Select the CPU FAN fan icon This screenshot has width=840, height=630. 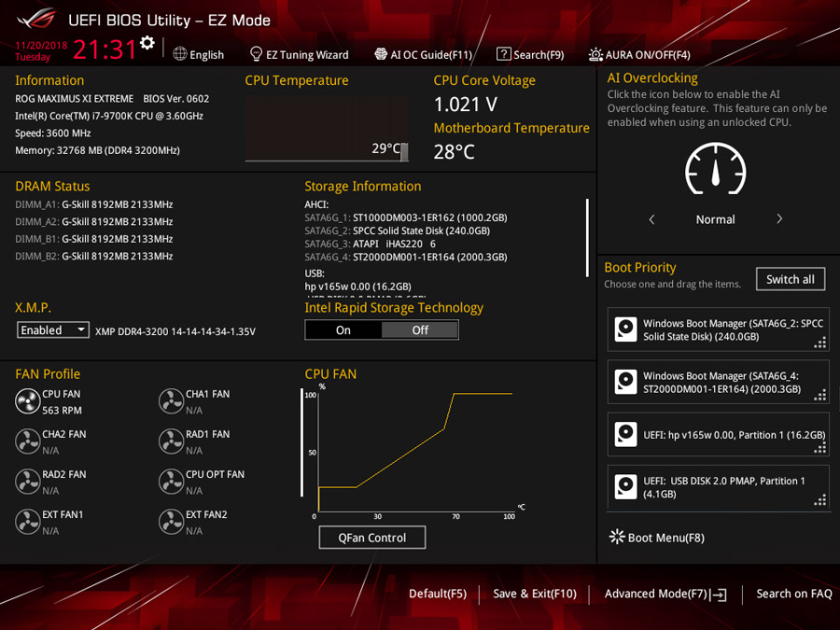tap(27, 401)
